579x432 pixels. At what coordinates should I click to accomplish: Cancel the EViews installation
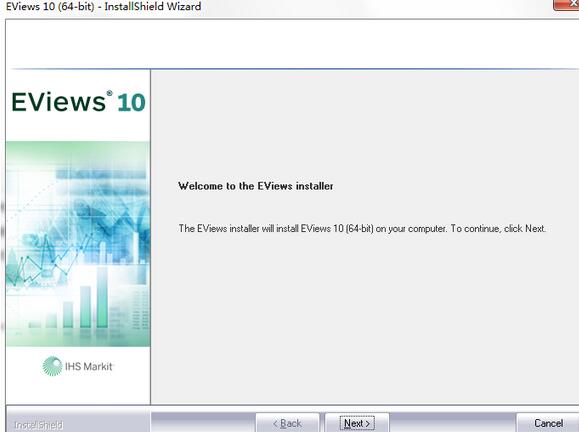548,423
